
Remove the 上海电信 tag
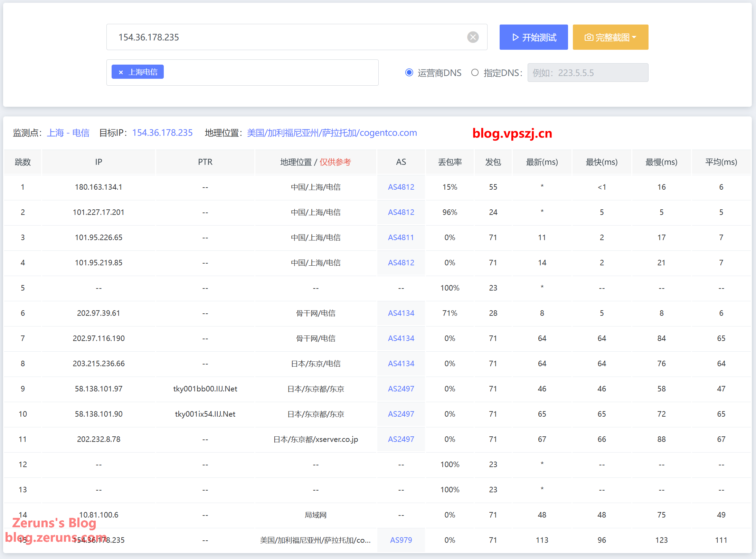121,72
